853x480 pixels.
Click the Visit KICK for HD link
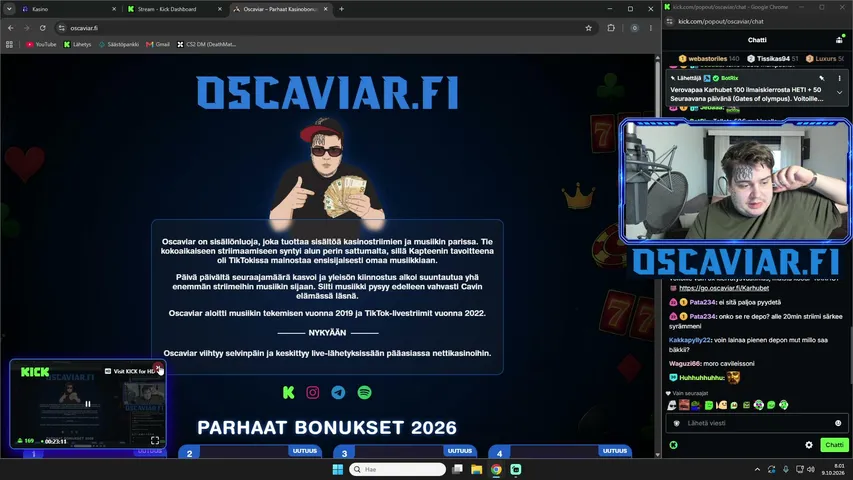(x=129, y=371)
